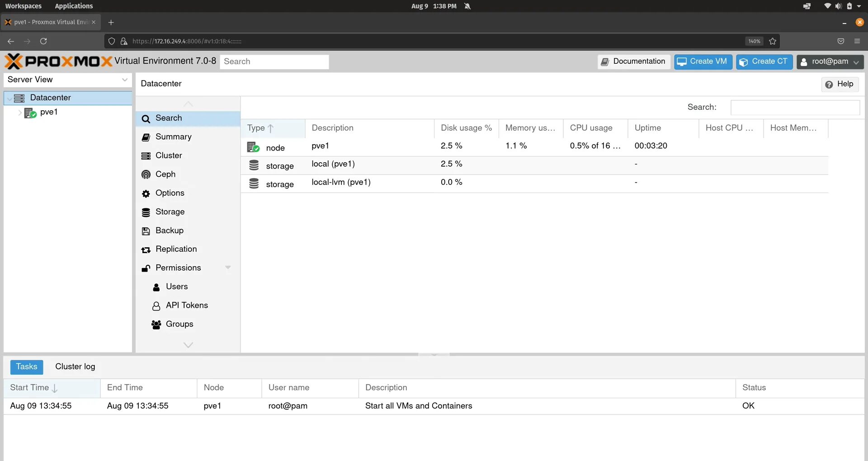The image size is (868, 461).
Task: Click the 140% zoom level indicator
Action: [x=754, y=41]
